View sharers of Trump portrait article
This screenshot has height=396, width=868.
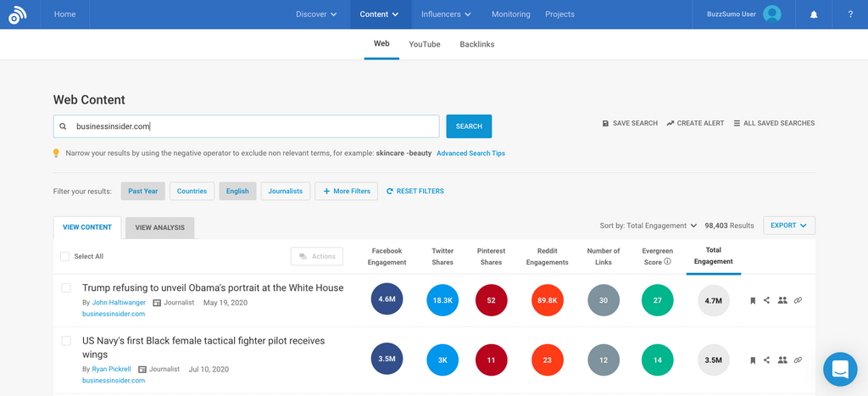point(782,300)
